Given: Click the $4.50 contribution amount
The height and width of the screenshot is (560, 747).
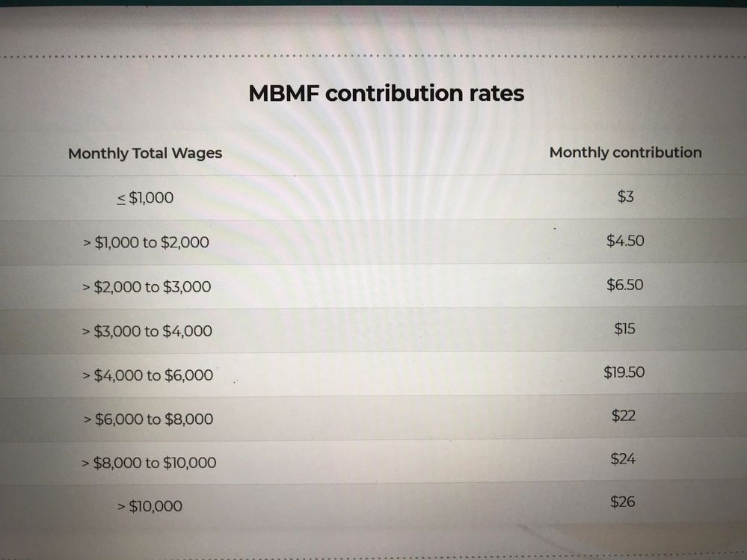Looking at the screenshot, I should click(625, 241).
